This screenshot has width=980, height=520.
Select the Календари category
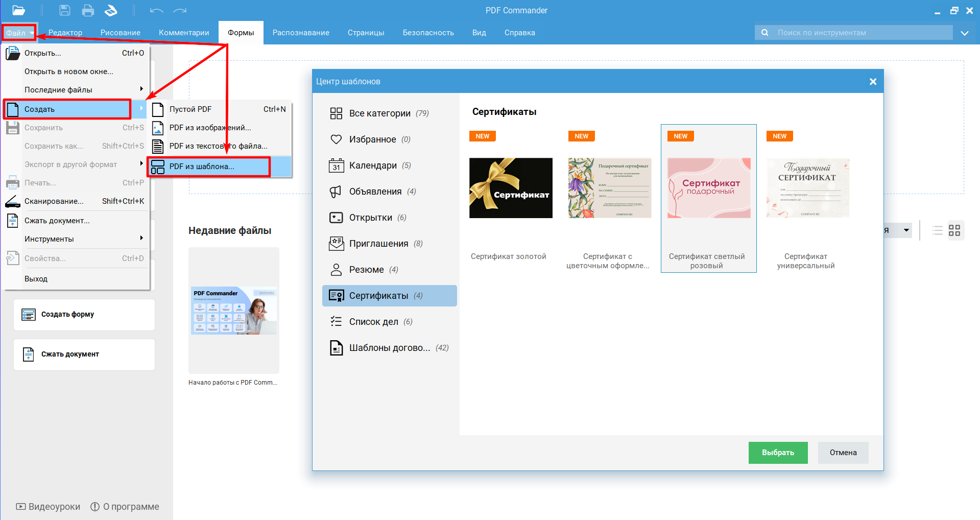(x=373, y=166)
